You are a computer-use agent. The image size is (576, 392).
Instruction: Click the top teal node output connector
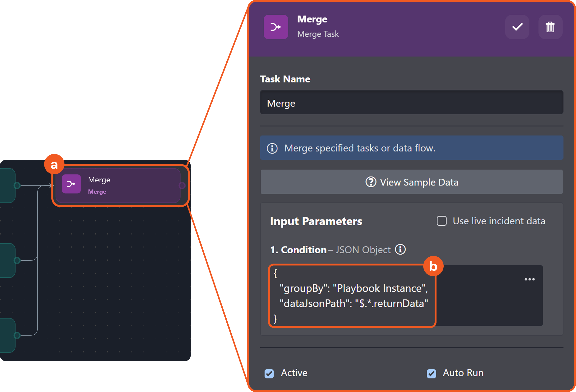(17, 185)
